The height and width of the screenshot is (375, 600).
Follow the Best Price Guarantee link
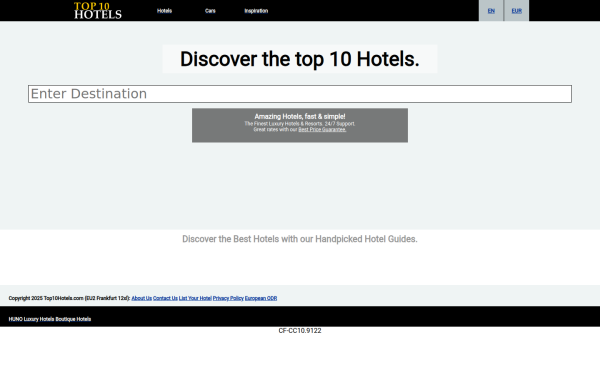click(322, 130)
